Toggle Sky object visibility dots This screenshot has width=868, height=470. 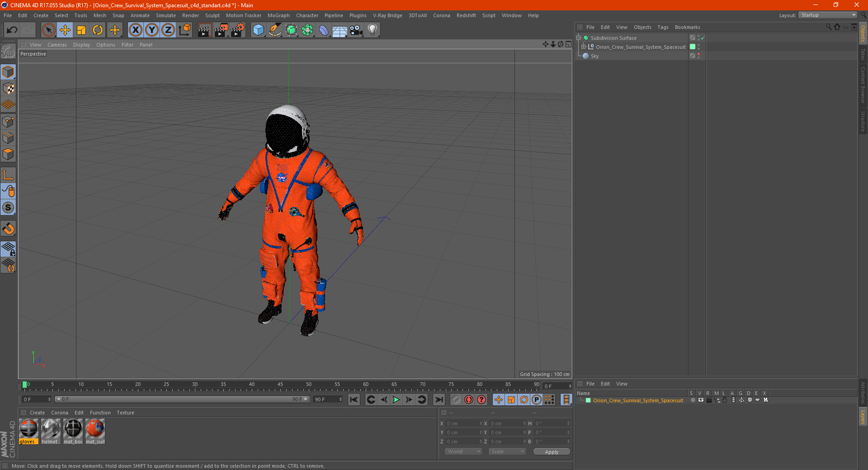(698, 56)
